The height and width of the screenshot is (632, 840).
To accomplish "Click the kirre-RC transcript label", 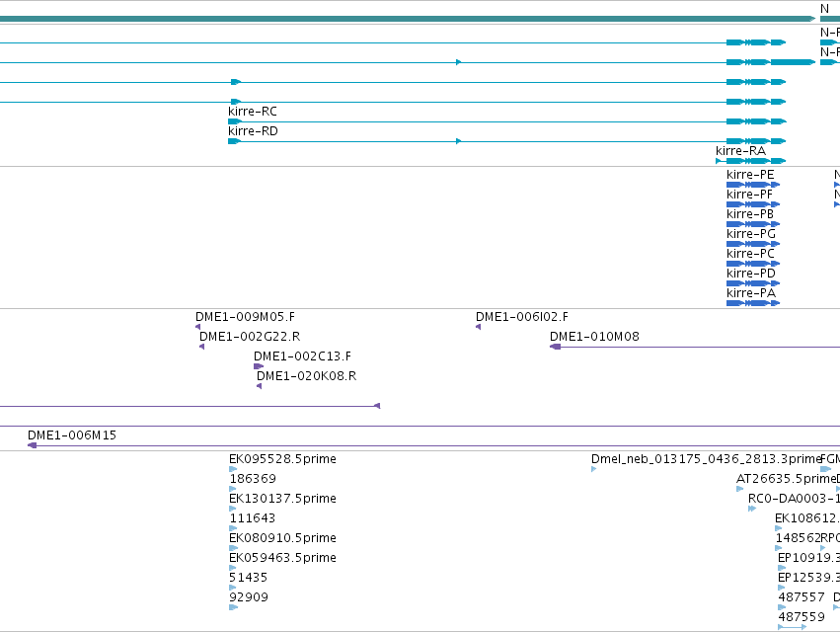I will point(253,112).
